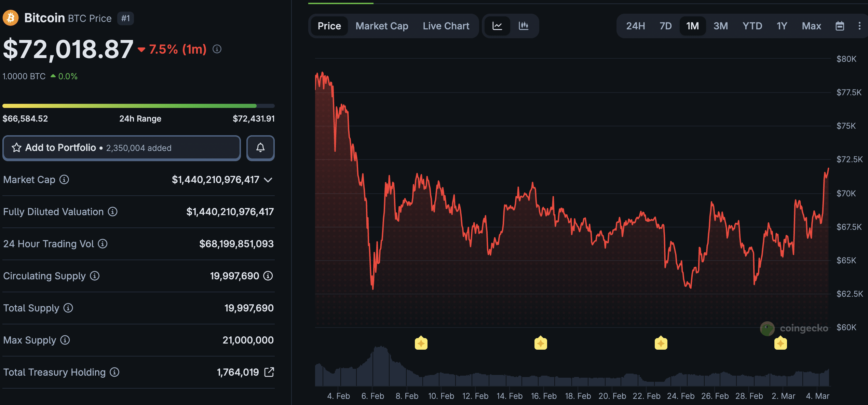
Task: Switch chart to candlestick view
Action: (x=524, y=26)
